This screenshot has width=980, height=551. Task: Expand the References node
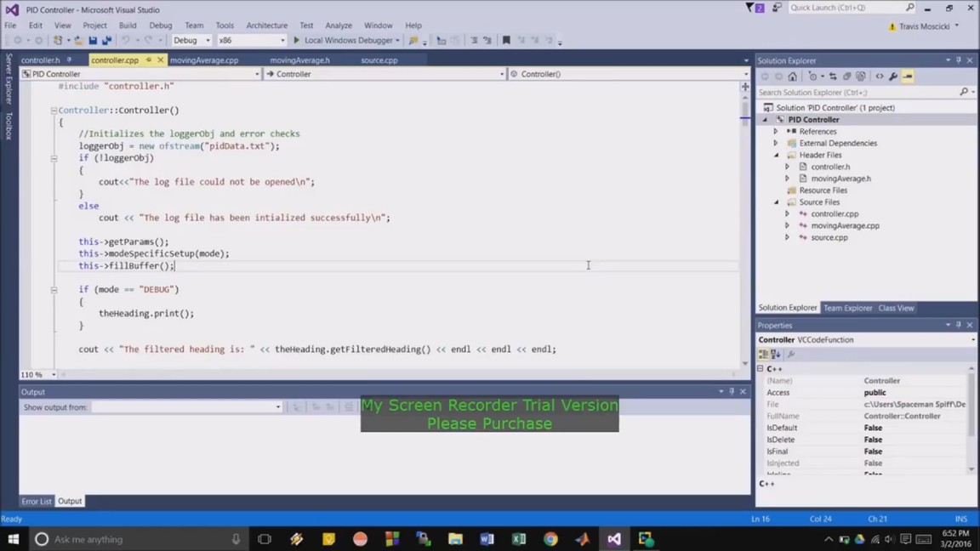(x=776, y=132)
